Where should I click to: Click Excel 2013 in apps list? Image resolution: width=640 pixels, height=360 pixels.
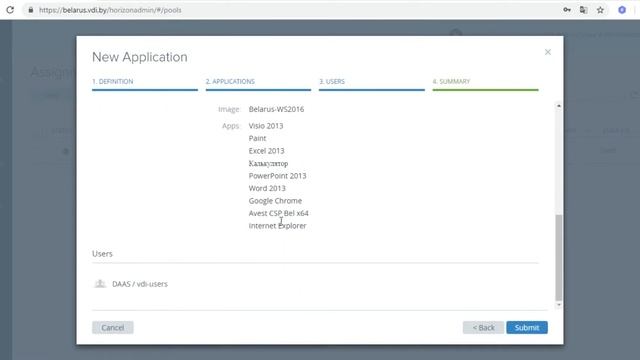266,151
